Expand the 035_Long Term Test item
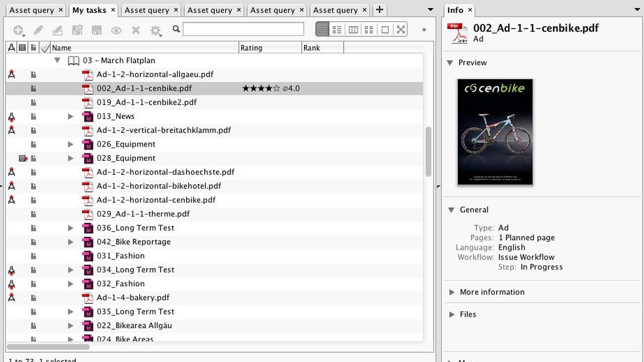644x362 pixels. click(x=71, y=311)
